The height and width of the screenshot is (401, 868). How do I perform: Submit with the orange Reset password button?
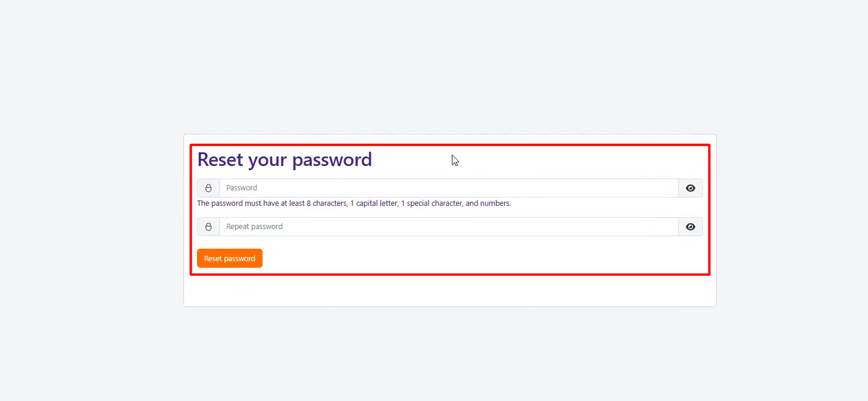coord(230,258)
